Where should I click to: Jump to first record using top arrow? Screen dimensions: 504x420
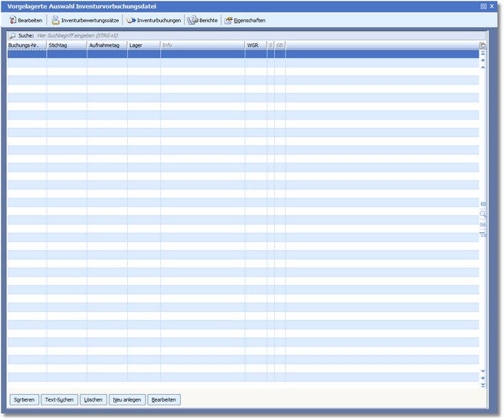point(483,54)
